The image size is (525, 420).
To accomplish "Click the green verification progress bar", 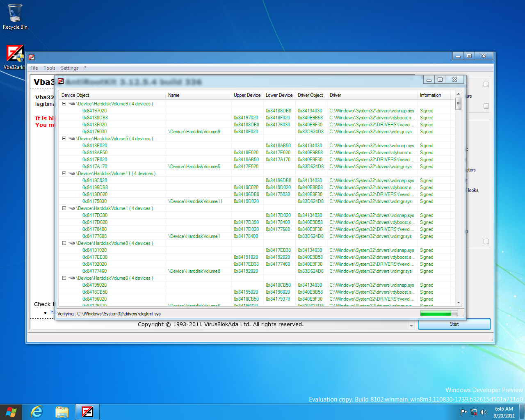I will (x=439, y=314).
